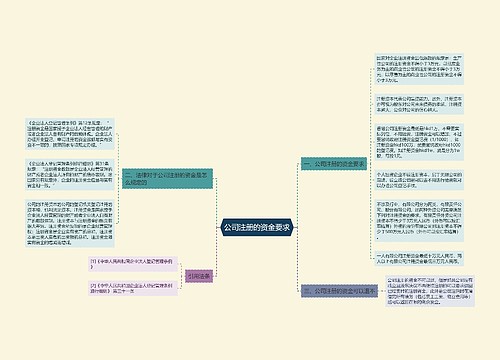Select the note citing 《企业法人登记管理条例》第12条
The image size is (500, 360).
coord(70,134)
